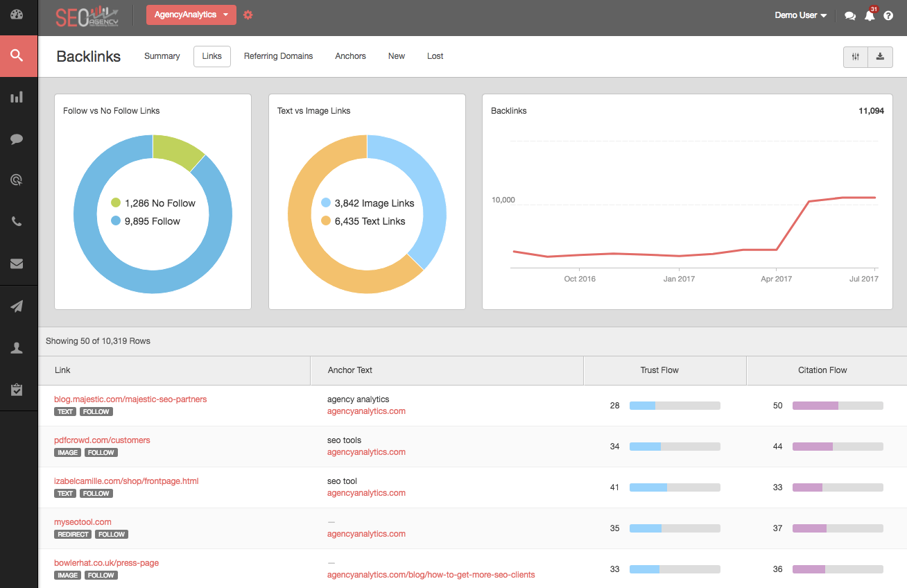The width and height of the screenshot is (907, 588).
Task: Click the 'agency analytics' anchor text
Action: [x=358, y=399]
